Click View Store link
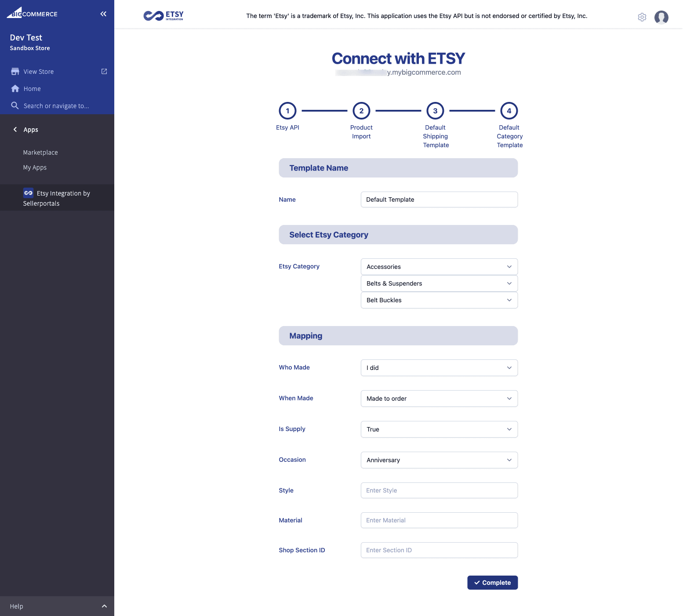 click(39, 72)
